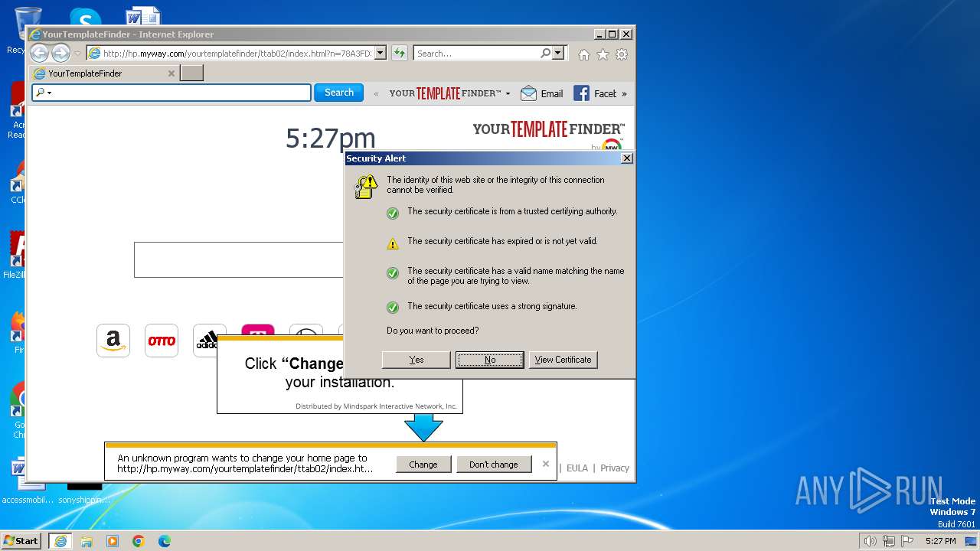This screenshot has width=980, height=551.
Task: Open the EULA link
Action: tap(577, 468)
